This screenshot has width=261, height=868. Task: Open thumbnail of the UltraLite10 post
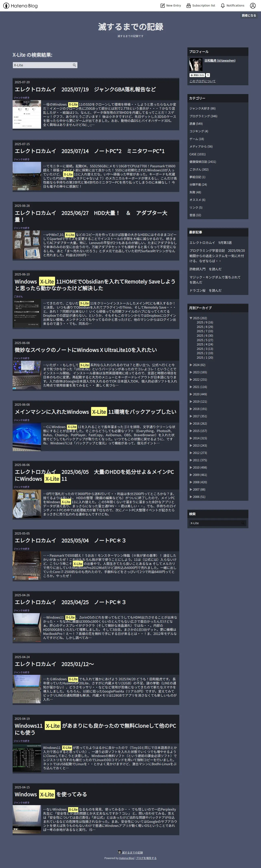tap(27, 375)
